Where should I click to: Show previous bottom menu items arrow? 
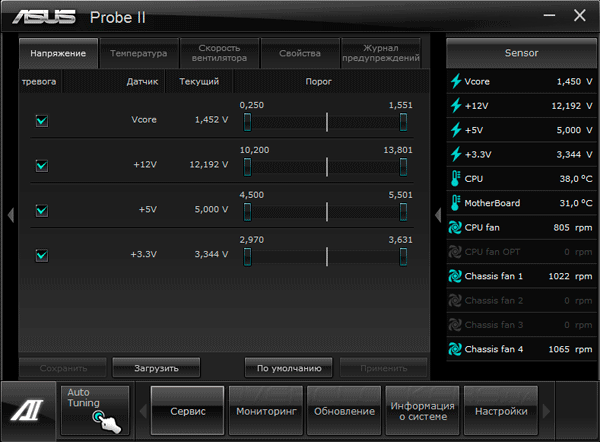click(x=143, y=411)
